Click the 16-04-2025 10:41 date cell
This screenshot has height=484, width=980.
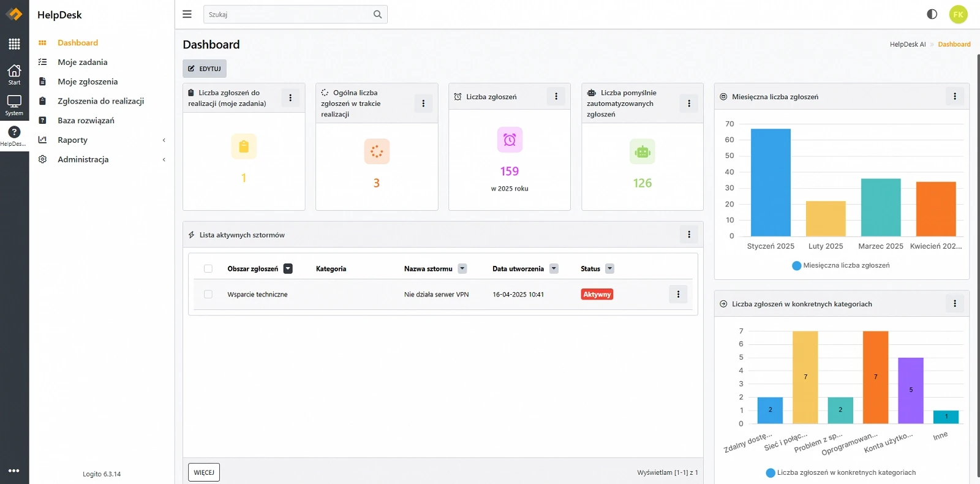tap(518, 294)
